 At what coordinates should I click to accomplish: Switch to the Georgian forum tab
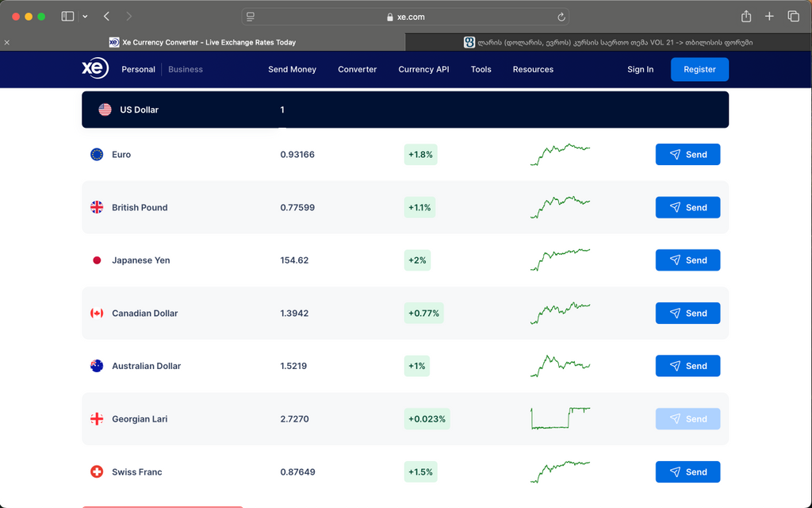click(608, 43)
